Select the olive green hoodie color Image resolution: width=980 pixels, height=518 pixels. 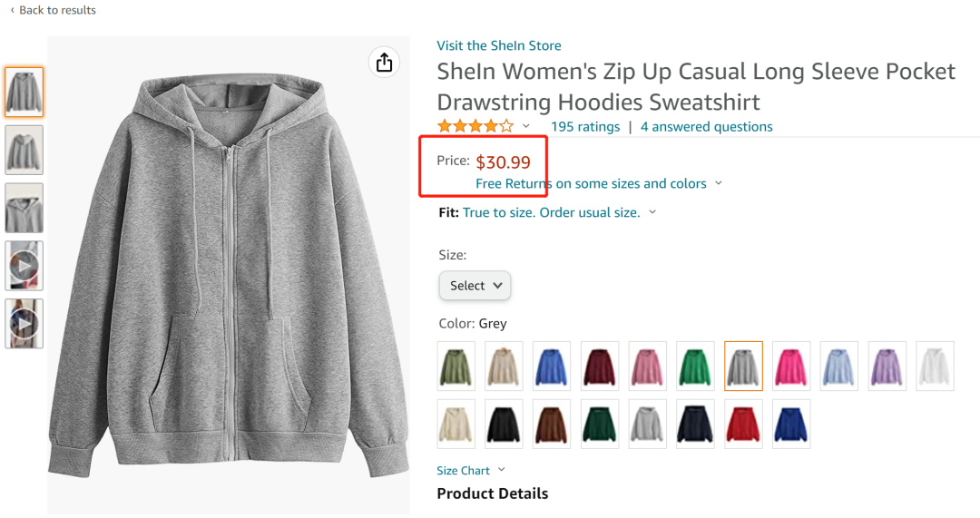click(456, 366)
